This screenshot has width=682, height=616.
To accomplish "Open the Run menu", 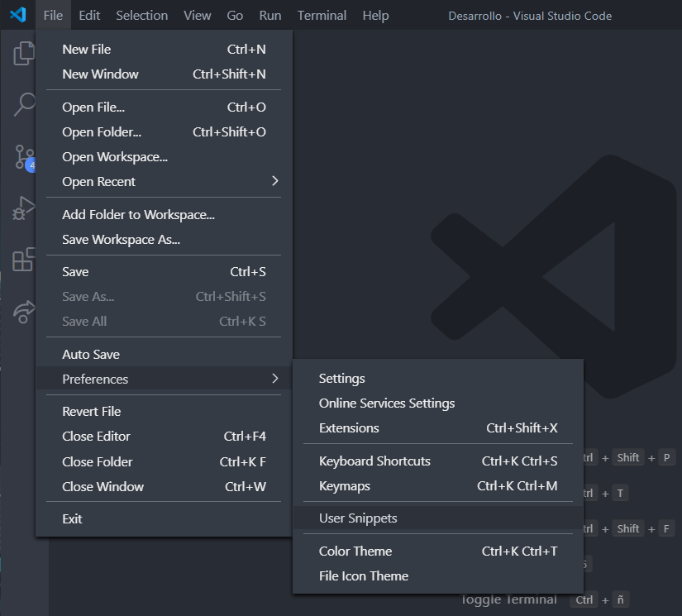I will (270, 15).
